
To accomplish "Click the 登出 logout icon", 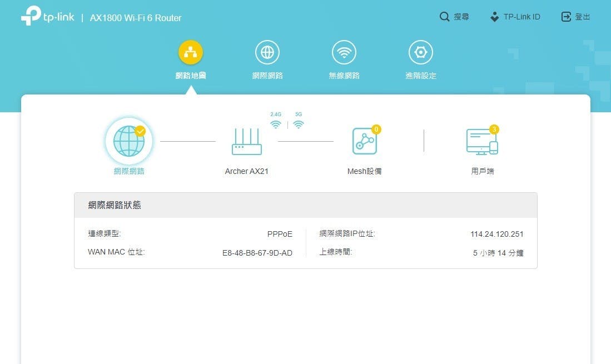I will pyautogui.click(x=566, y=17).
